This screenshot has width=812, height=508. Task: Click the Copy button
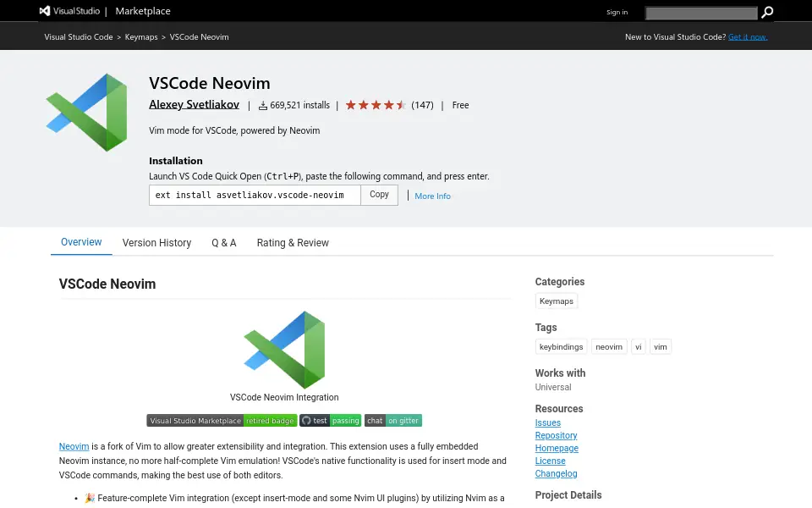pos(379,195)
